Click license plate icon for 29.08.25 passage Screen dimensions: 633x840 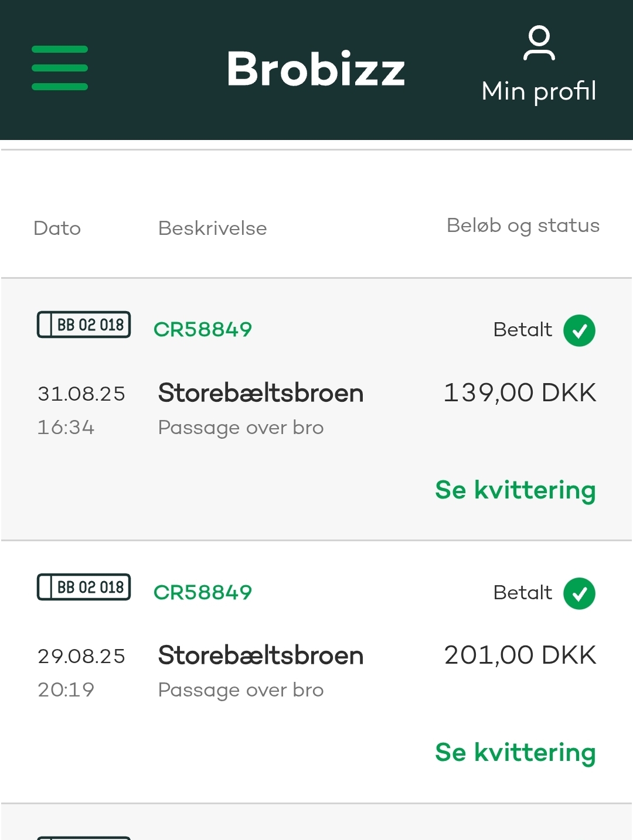coord(84,587)
